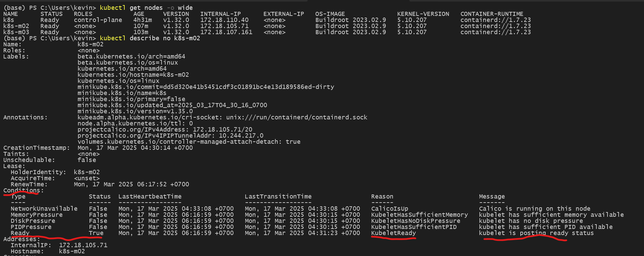Select the NetworkUnavailable condition type
Image resolution: width=644 pixels, height=256 pixels.
(x=44, y=209)
